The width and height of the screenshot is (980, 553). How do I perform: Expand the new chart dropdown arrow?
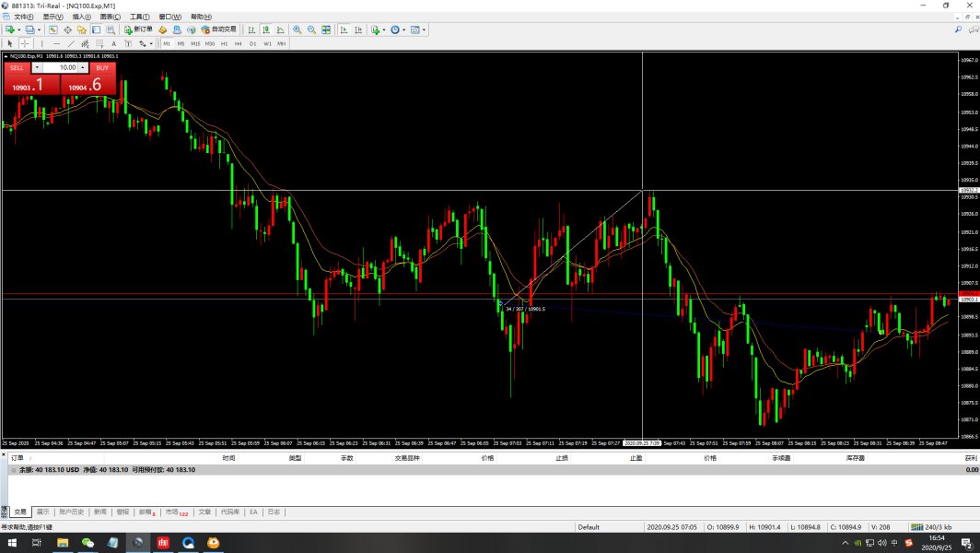coord(18,29)
